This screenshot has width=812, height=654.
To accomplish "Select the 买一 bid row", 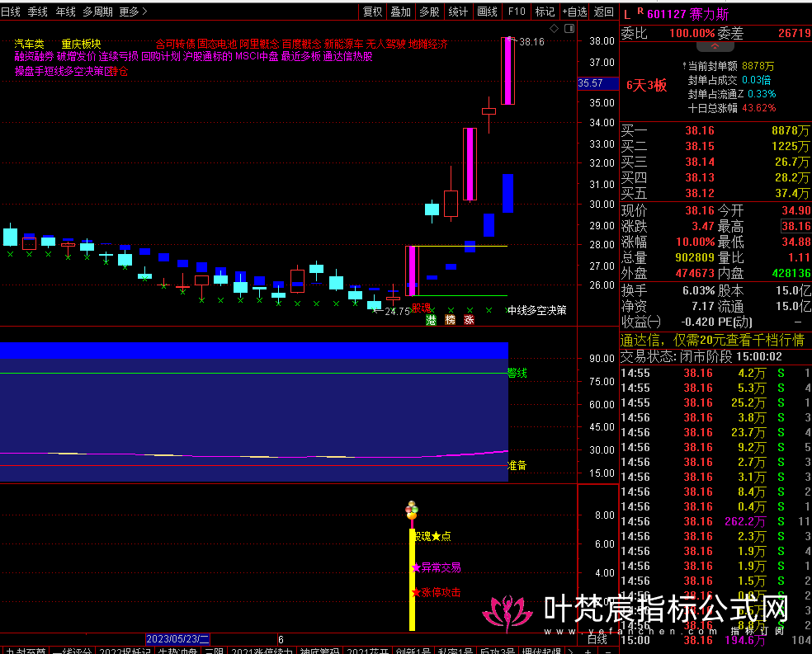I will coord(715,130).
